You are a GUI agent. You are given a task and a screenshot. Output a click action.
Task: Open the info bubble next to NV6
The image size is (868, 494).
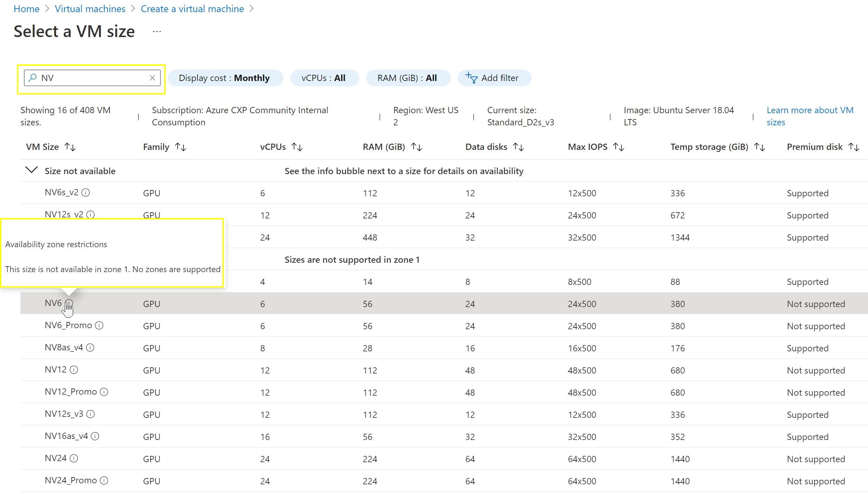point(69,303)
